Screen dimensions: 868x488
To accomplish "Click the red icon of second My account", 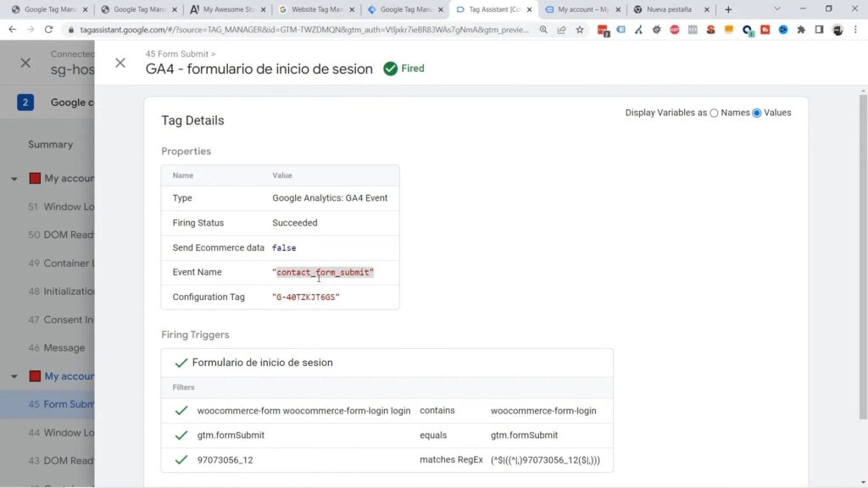I will 35,376.
